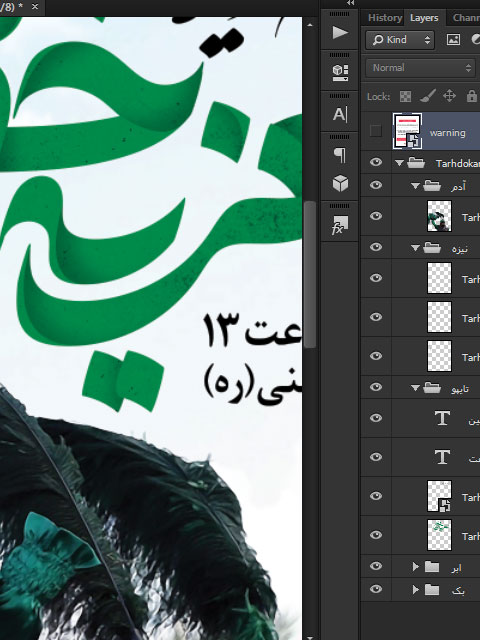Select the T icon of the second text layer under تایپو
Viewport: 480px width, 640px height.
pos(442,457)
